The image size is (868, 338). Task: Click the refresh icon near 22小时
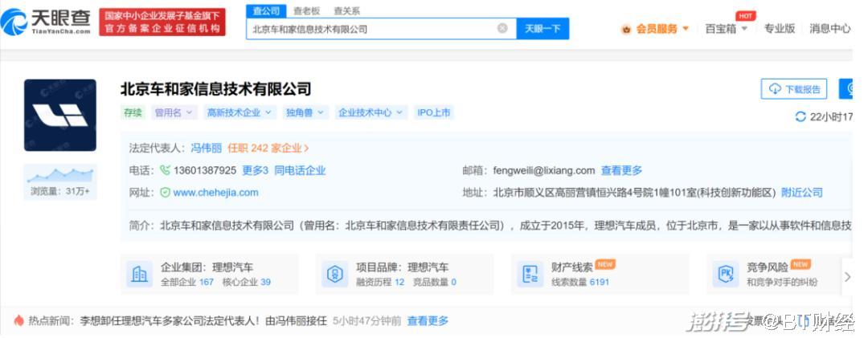point(800,116)
